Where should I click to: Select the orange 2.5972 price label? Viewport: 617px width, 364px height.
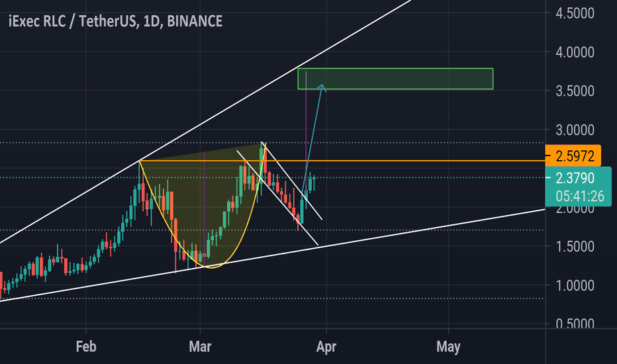point(573,156)
